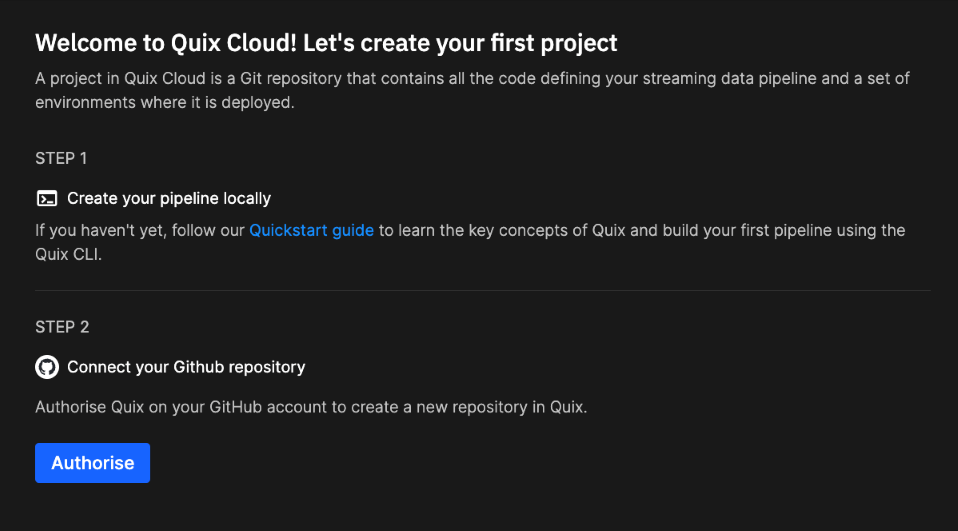The width and height of the screenshot is (958, 531).
Task: Select the STEP 1 label
Action: point(62,158)
